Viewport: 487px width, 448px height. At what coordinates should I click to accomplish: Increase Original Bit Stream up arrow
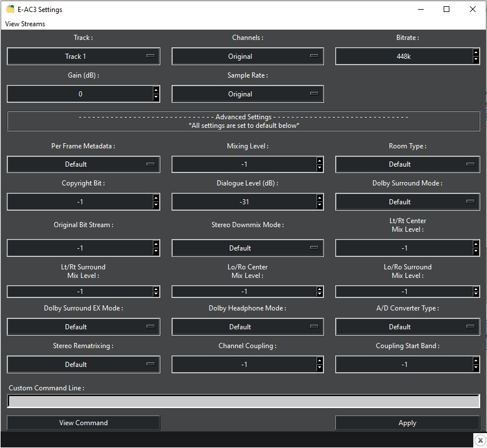156,244
